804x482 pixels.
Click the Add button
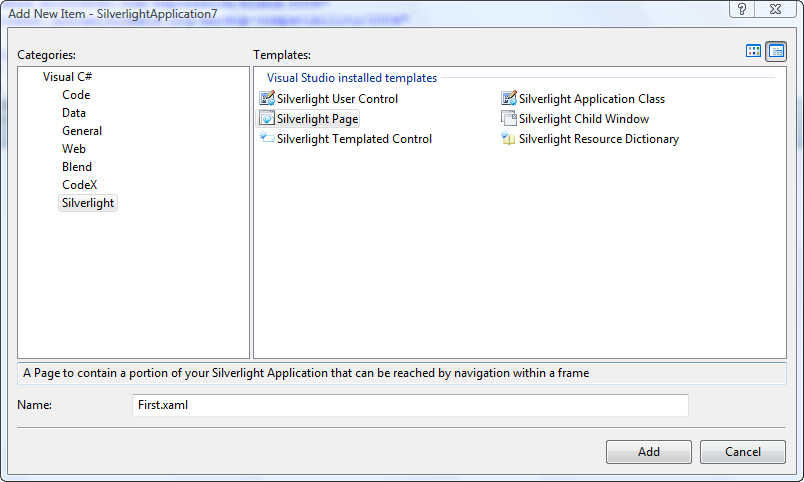(649, 452)
